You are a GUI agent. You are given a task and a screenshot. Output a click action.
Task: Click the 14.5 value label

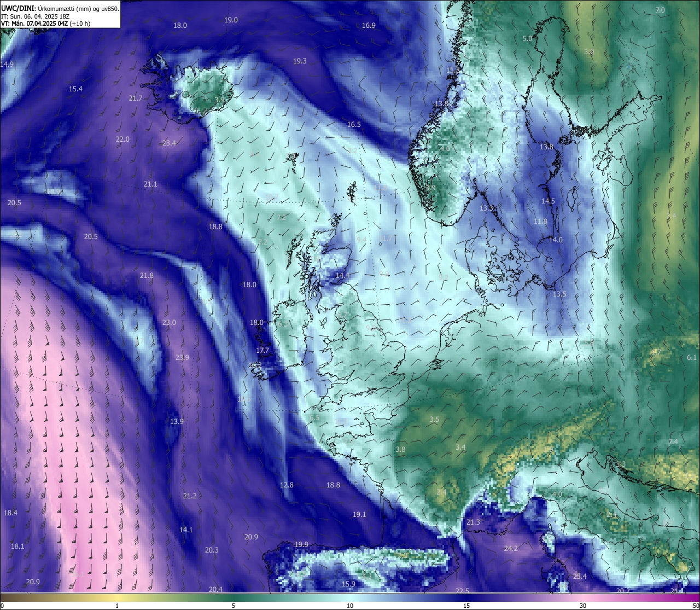tap(548, 201)
